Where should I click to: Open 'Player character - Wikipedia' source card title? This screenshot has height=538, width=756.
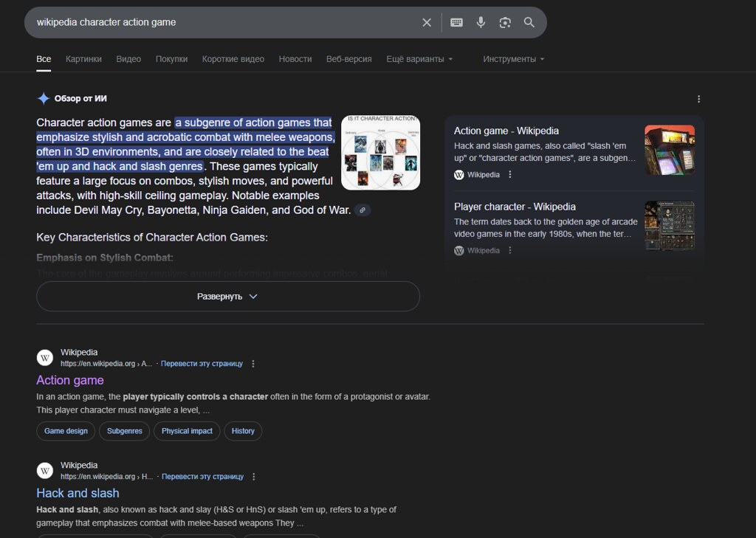tap(515, 207)
